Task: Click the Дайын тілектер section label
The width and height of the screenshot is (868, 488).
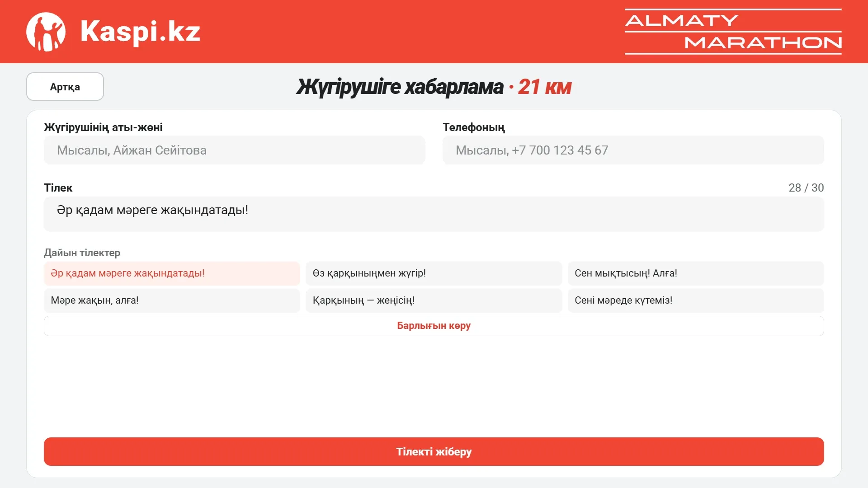Action: (x=82, y=253)
